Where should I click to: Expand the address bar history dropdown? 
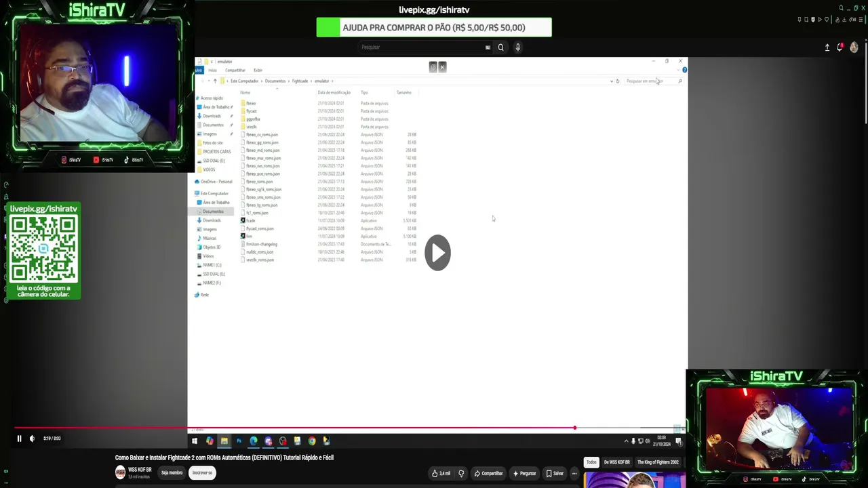tap(611, 81)
